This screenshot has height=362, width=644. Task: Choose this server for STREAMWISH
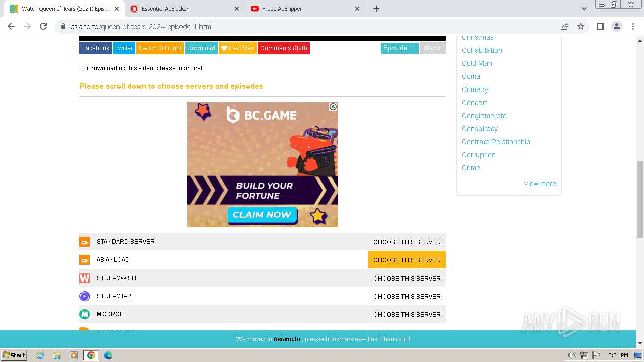(x=407, y=278)
